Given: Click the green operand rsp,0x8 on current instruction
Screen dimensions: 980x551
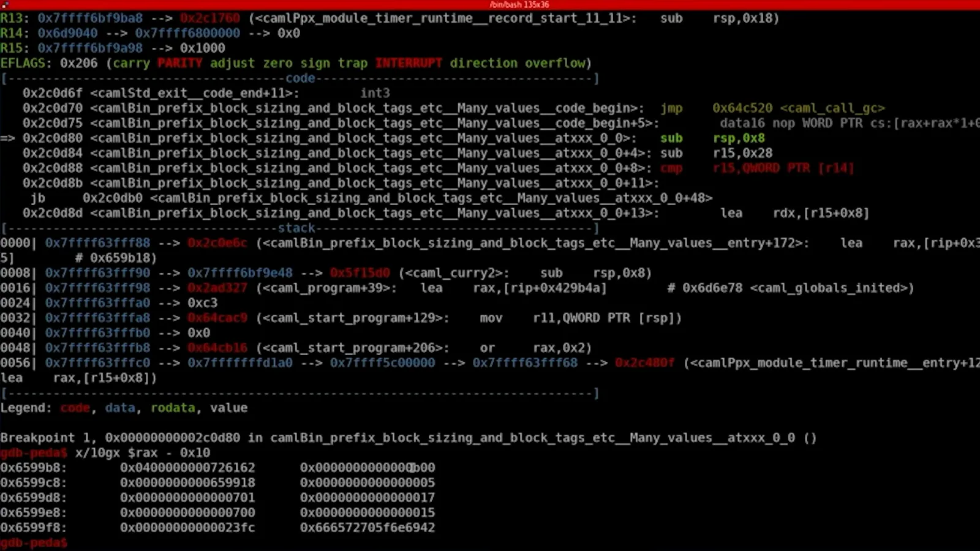Looking at the screenshot, I should [739, 138].
